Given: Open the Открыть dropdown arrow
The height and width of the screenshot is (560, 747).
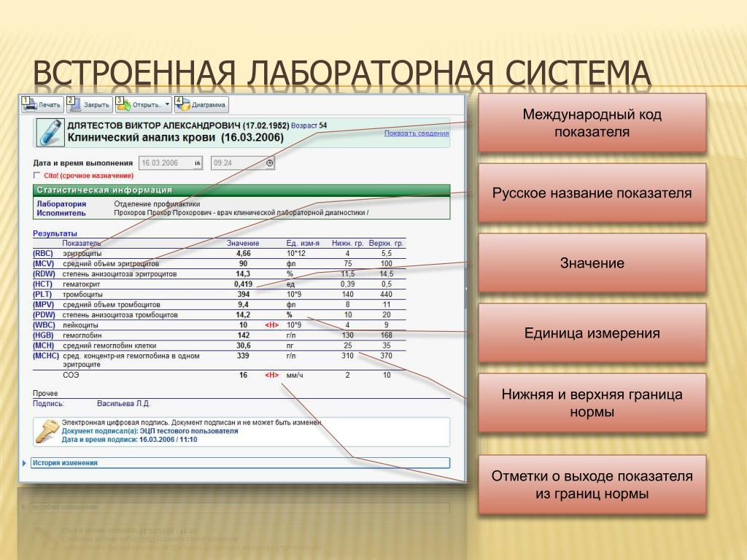Looking at the screenshot, I should 167,104.
